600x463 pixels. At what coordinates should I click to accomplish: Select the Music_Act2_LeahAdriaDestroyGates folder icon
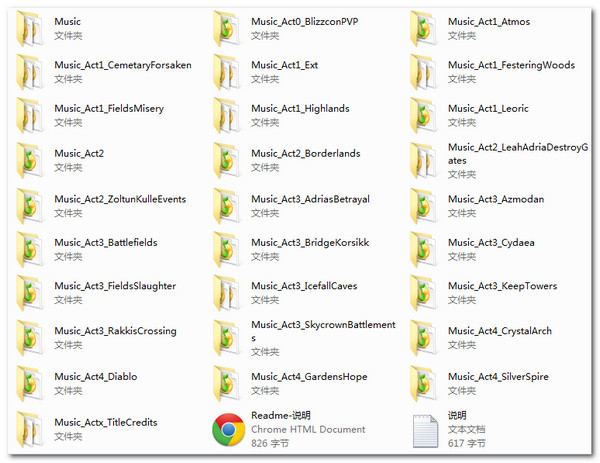(424, 160)
